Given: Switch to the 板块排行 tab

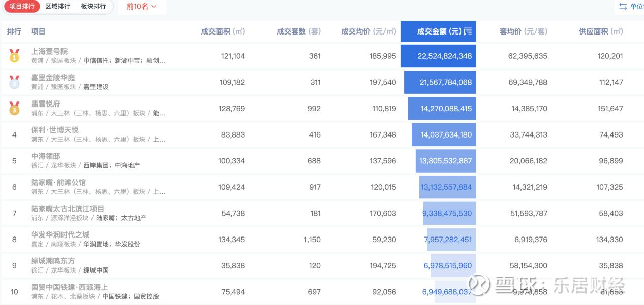Looking at the screenshot, I should pyautogui.click(x=94, y=7).
